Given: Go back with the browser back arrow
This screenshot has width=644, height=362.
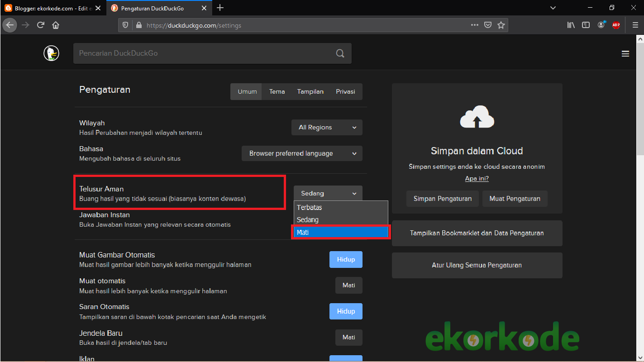Looking at the screenshot, I should click(10, 25).
